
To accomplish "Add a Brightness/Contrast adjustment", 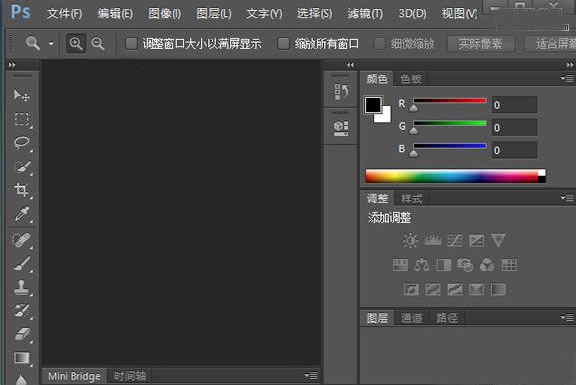I will (x=410, y=241).
